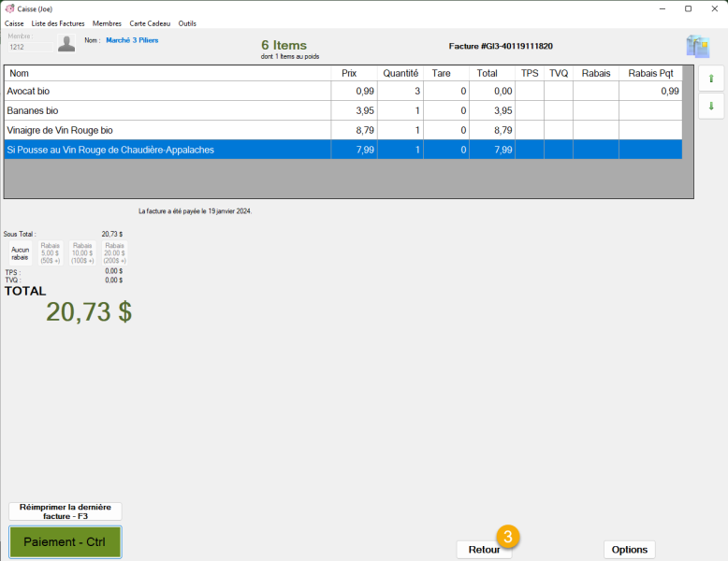The width and height of the screenshot is (728, 561).
Task: Select the Rabais 5,00 $ option
Action: click(51, 252)
